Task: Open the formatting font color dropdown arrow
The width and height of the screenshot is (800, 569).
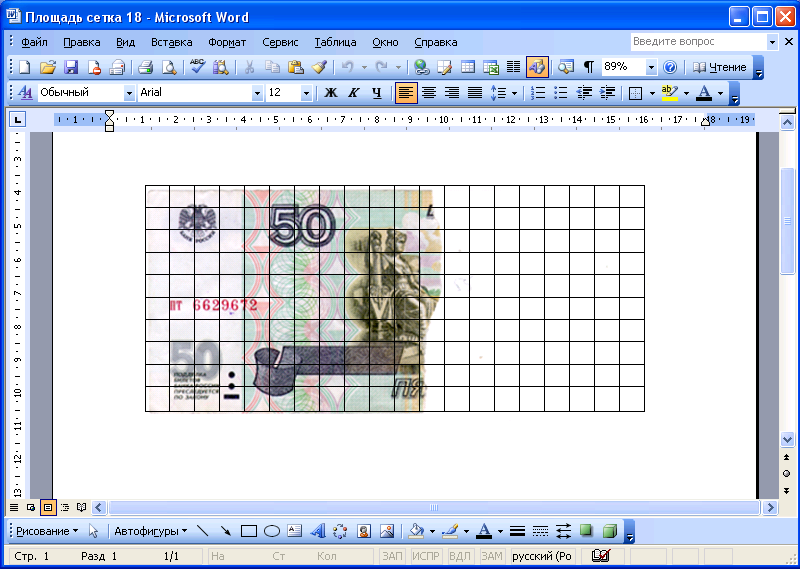Action: pos(720,93)
